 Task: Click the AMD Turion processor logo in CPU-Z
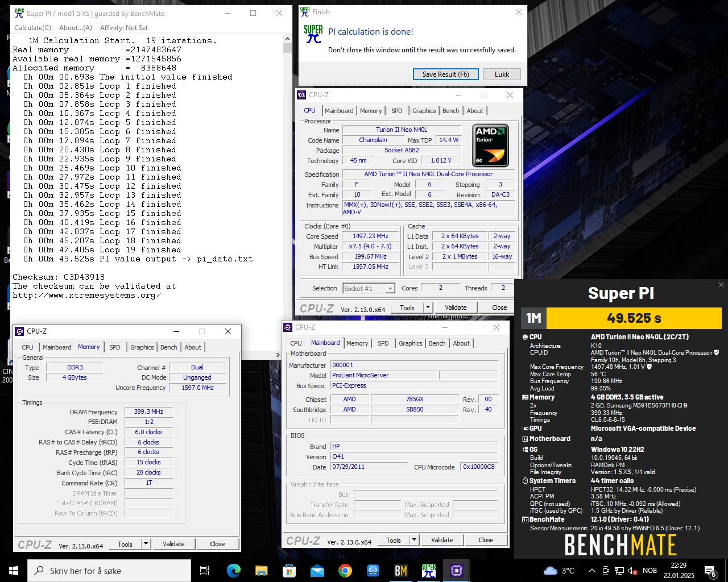[491, 145]
